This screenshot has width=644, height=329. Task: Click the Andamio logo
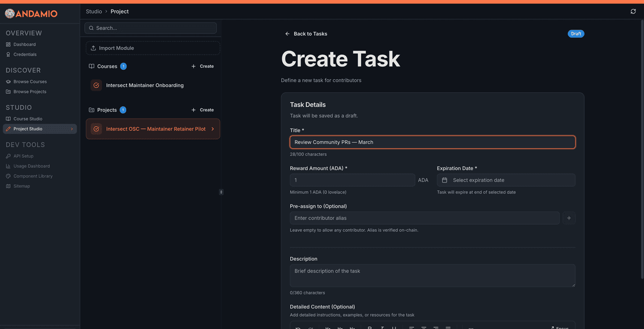31,13
